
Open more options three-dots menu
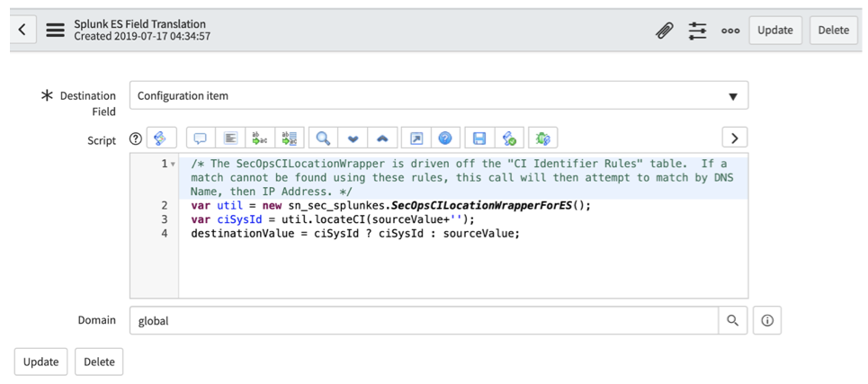(x=730, y=31)
